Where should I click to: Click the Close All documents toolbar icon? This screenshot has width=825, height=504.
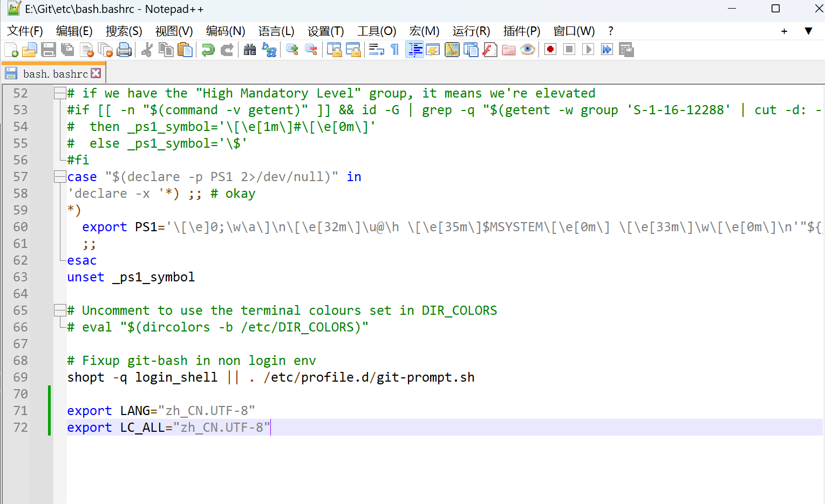pos(105,50)
